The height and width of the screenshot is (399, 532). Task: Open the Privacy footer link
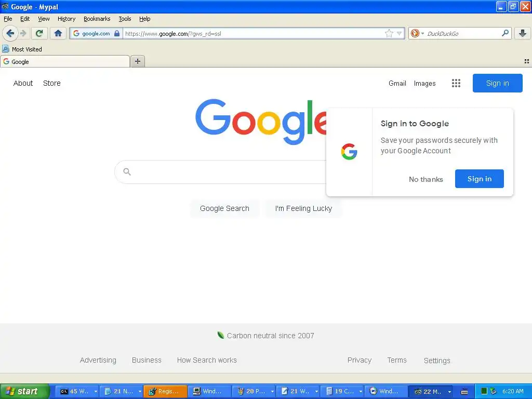click(x=360, y=361)
